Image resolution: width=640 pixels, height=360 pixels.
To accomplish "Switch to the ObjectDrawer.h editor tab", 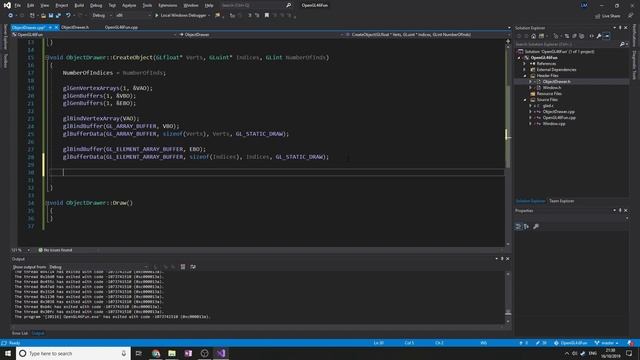I will pyautogui.click(x=75, y=27).
